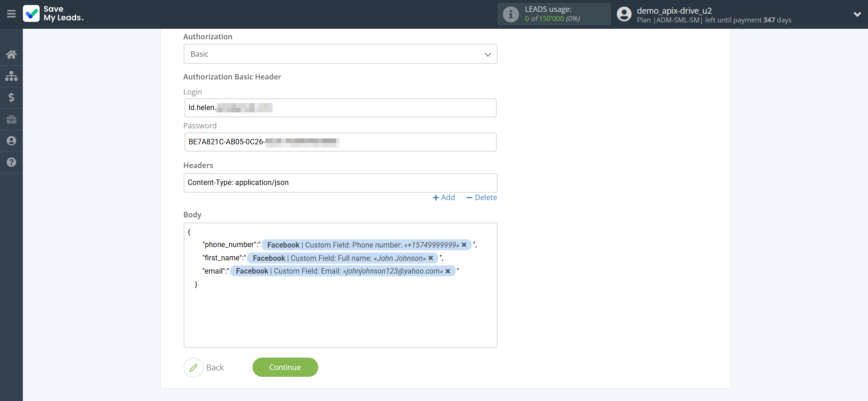
Task: Click the Save My Leads logo
Action: point(53,14)
